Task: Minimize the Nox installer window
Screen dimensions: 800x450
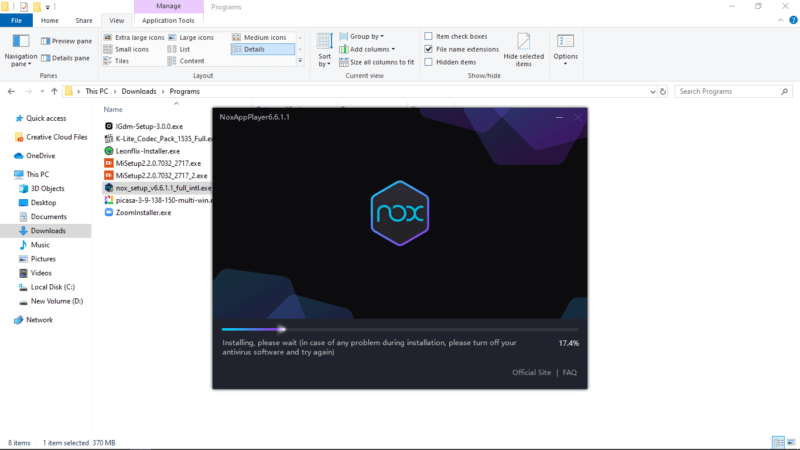Action: click(559, 117)
